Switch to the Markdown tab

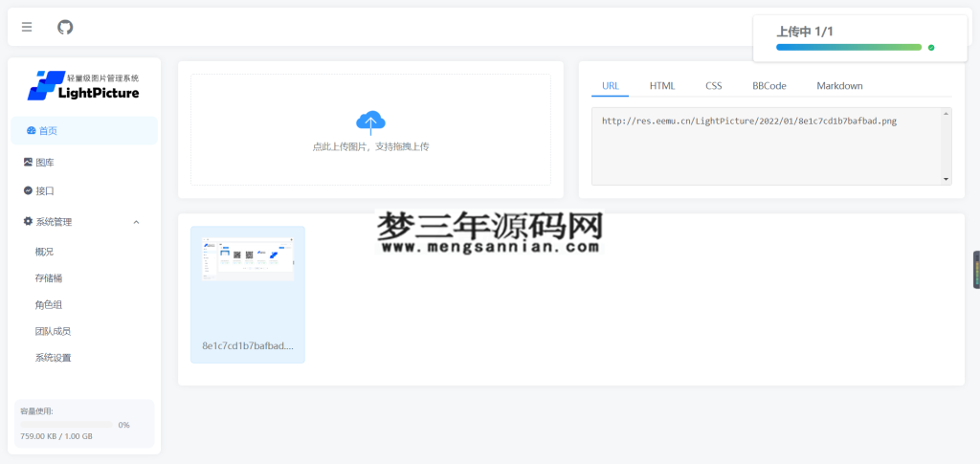tap(839, 86)
